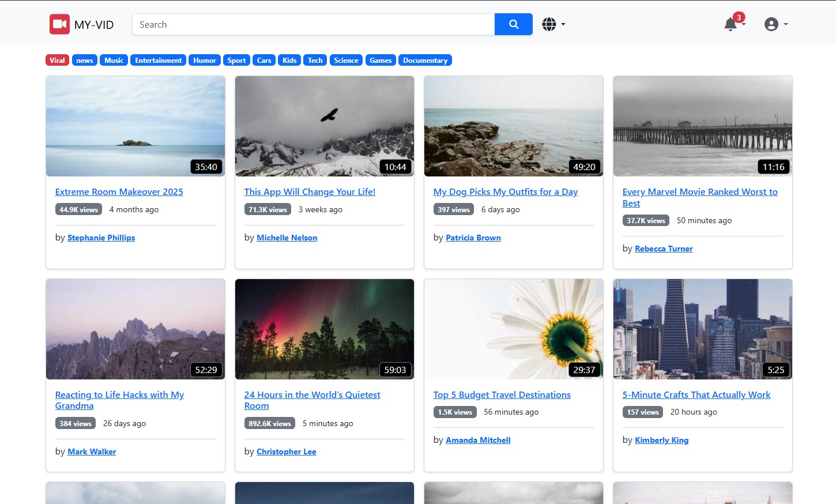
Task: Open 'This App Will Change Your Life!' link
Action: 310,191
